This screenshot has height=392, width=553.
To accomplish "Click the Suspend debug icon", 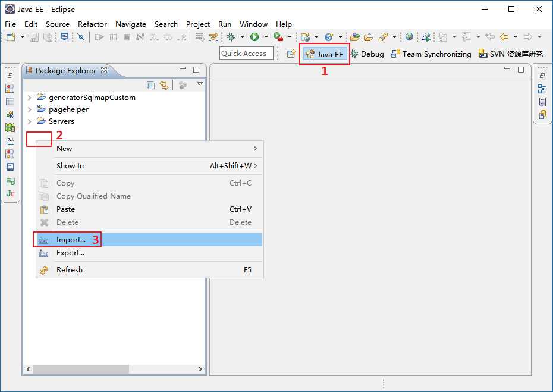I will 113,37.
